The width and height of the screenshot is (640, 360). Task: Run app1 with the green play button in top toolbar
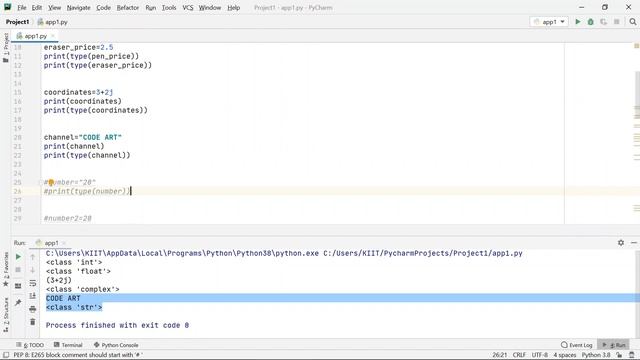tap(578, 22)
